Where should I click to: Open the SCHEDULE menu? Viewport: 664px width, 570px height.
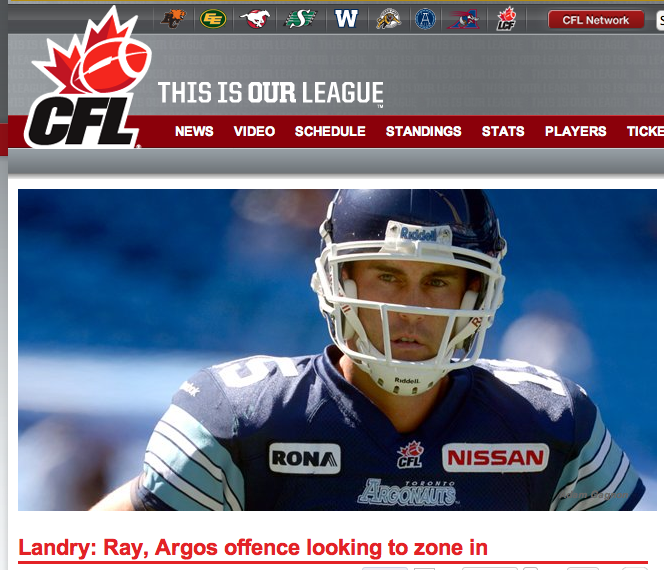tap(330, 131)
